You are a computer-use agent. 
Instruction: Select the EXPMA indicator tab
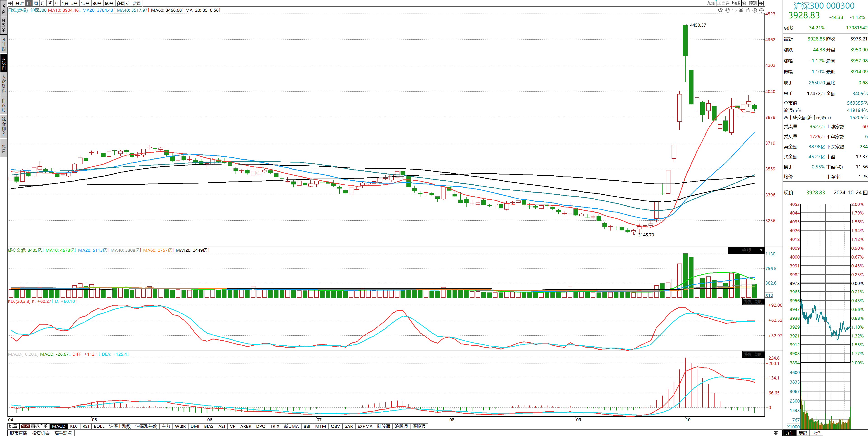[x=365, y=426]
